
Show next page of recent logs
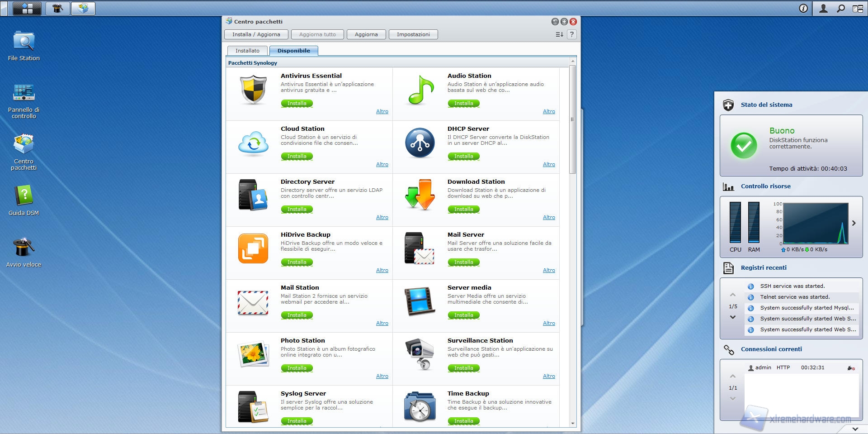tap(733, 317)
